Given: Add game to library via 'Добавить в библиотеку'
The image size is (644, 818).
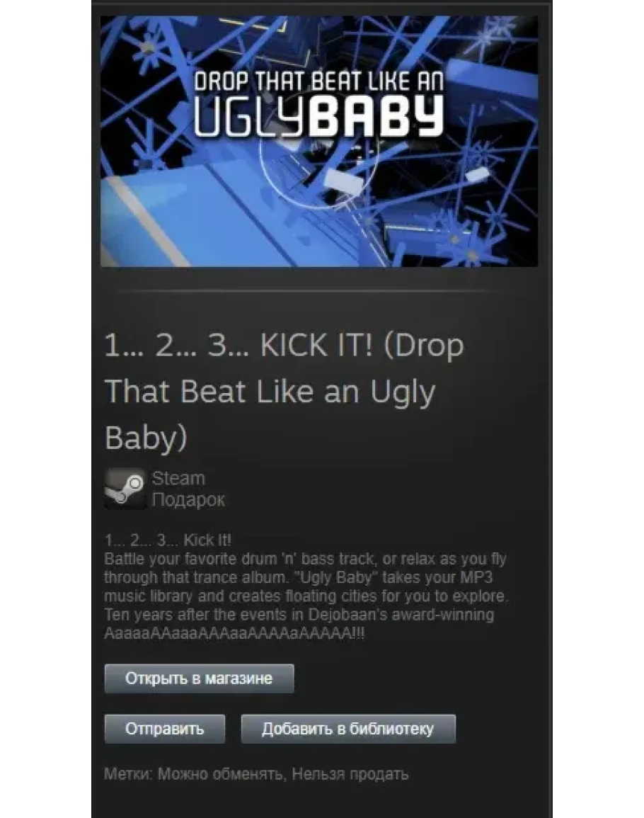Looking at the screenshot, I should pos(348,728).
